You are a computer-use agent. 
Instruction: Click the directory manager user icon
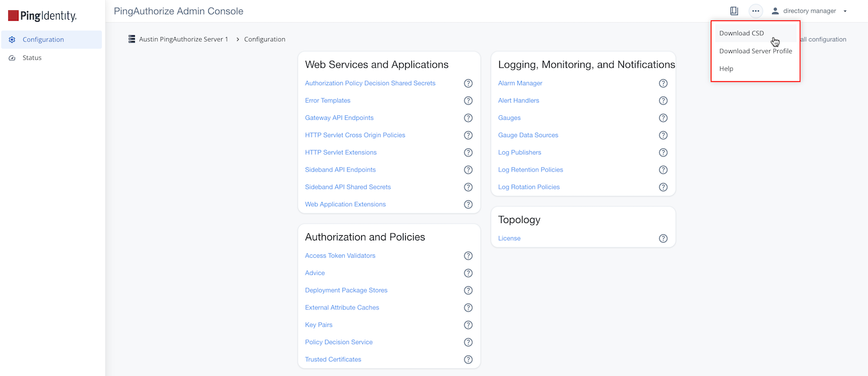[775, 10]
